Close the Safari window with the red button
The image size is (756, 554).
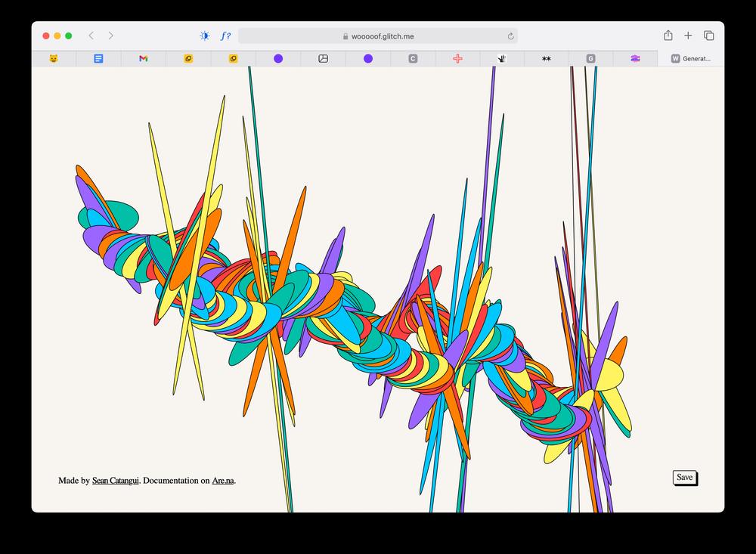tap(46, 36)
